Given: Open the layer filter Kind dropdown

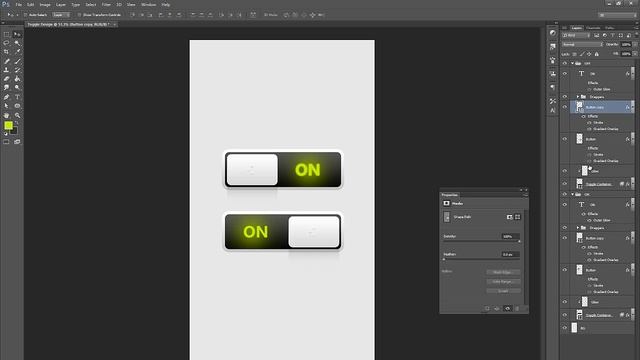Looking at the screenshot, I should pos(576,36).
